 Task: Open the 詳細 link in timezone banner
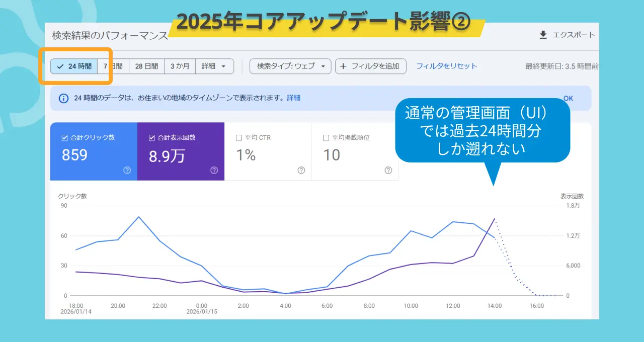tap(293, 98)
